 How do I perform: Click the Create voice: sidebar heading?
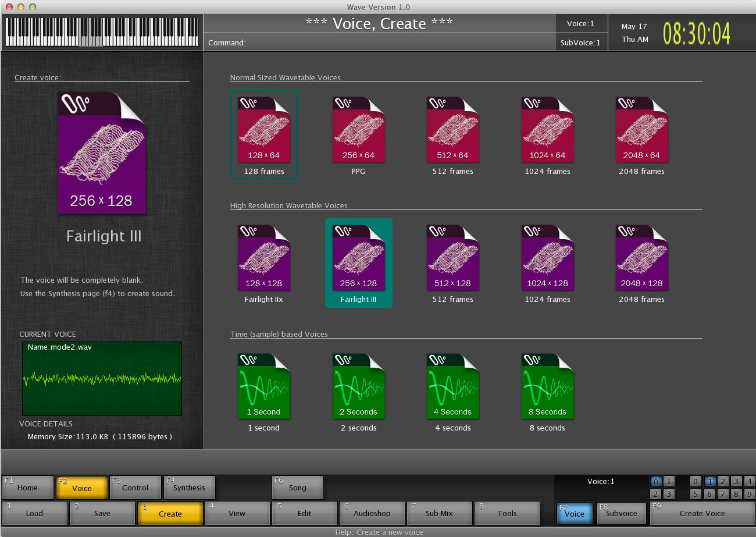(x=38, y=77)
